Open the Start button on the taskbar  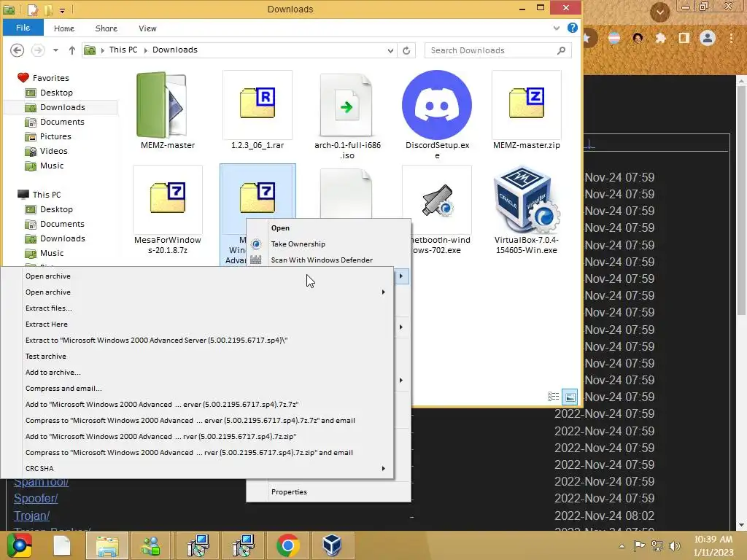pos(19,545)
